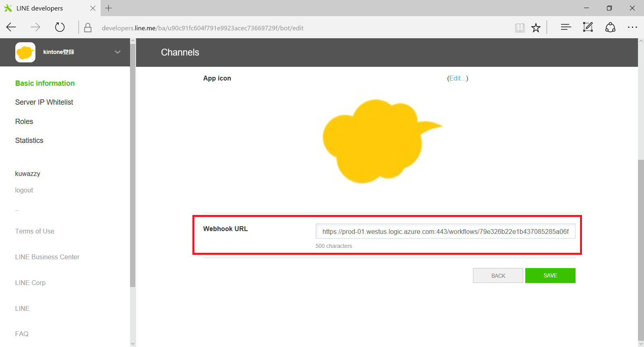Screen dimensions: 644x347
Task: Expand the kintone channel dropdown chevron
Action: pos(118,52)
